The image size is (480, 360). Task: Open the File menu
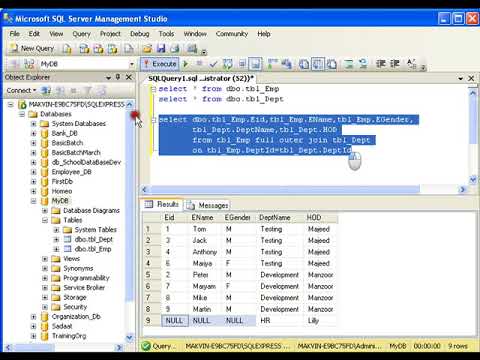[x=14, y=34]
